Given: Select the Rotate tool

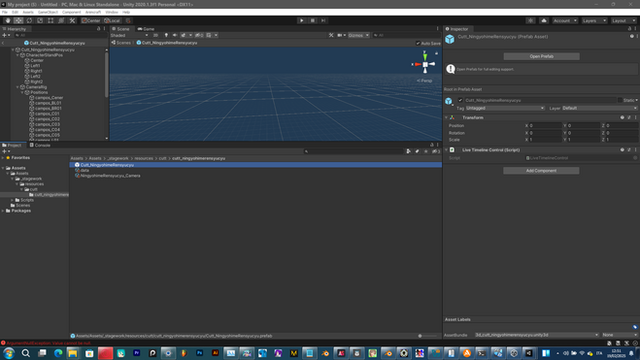Looking at the screenshot, I should pos(29,20).
